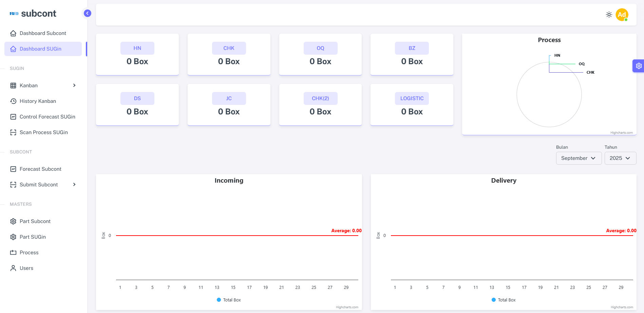The image size is (644, 313).
Task: Toggle Total Box legend in Incoming chart
Action: [x=229, y=300]
